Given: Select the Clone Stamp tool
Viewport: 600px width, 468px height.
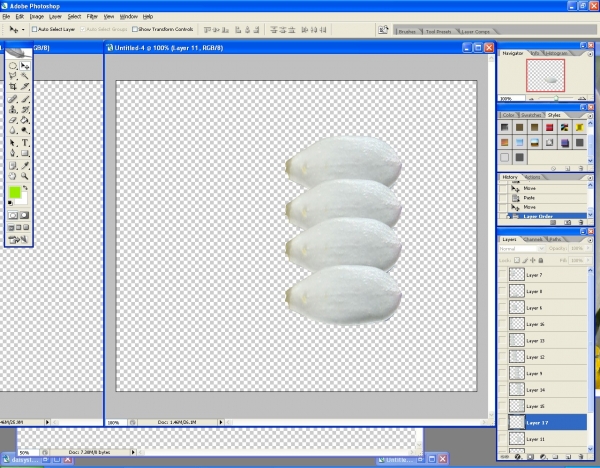Looking at the screenshot, I should 13,110.
